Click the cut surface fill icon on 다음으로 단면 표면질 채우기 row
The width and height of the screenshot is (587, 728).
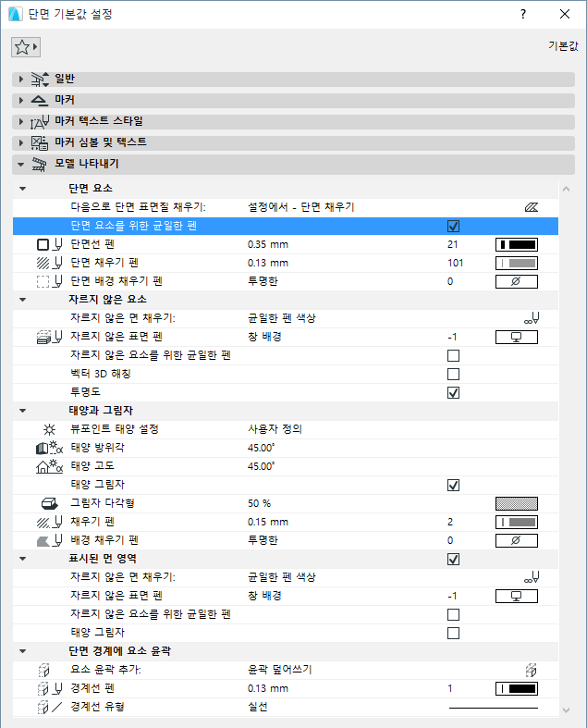click(532, 207)
